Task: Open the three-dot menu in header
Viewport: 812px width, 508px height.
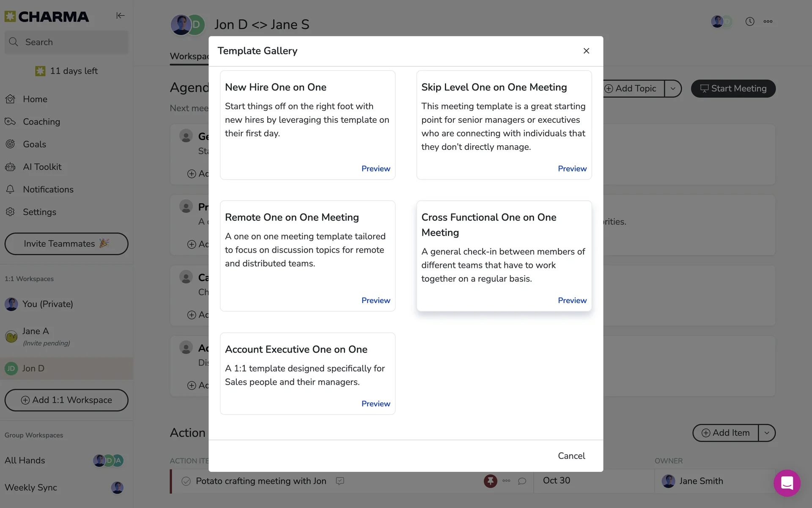Action: tap(768, 22)
